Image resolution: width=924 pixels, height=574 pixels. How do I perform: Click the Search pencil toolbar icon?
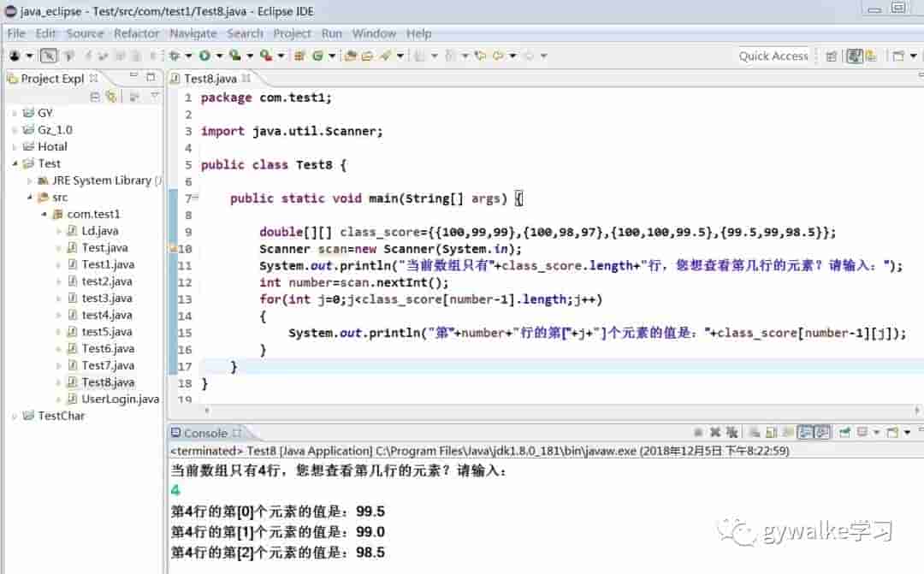[385, 56]
